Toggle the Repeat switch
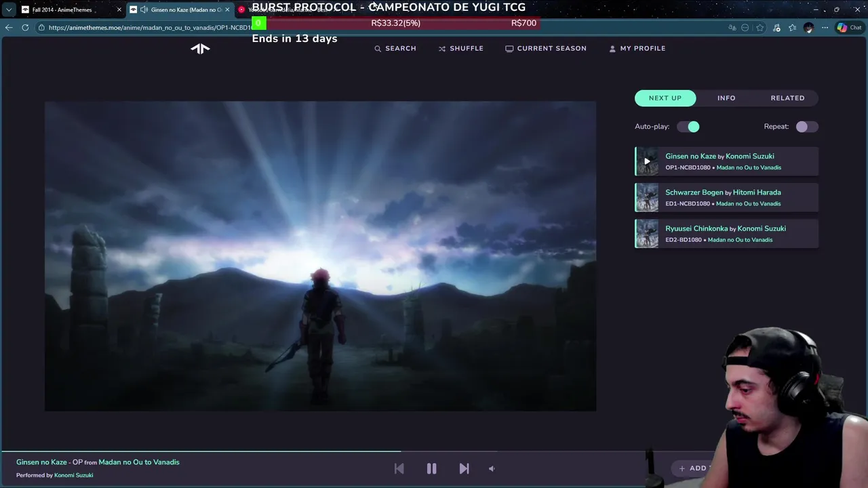This screenshot has height=488, width=868. (807, 127)
